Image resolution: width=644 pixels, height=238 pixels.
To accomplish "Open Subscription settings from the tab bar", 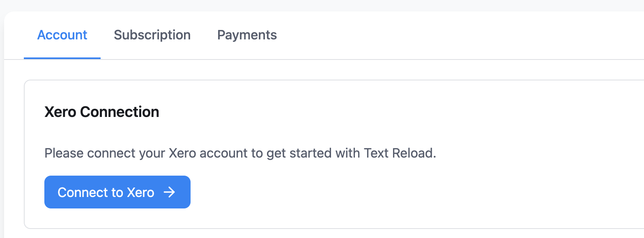I will (152, 35).
